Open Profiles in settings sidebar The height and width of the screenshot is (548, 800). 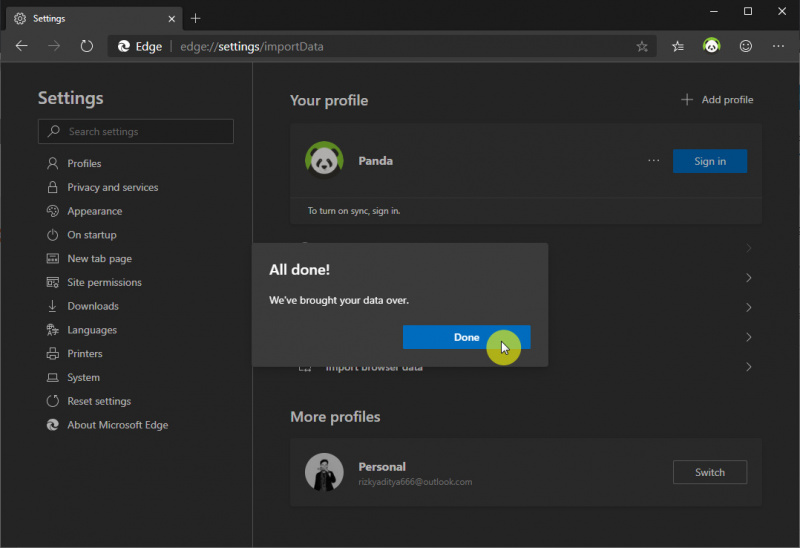(x=84, y=163)
